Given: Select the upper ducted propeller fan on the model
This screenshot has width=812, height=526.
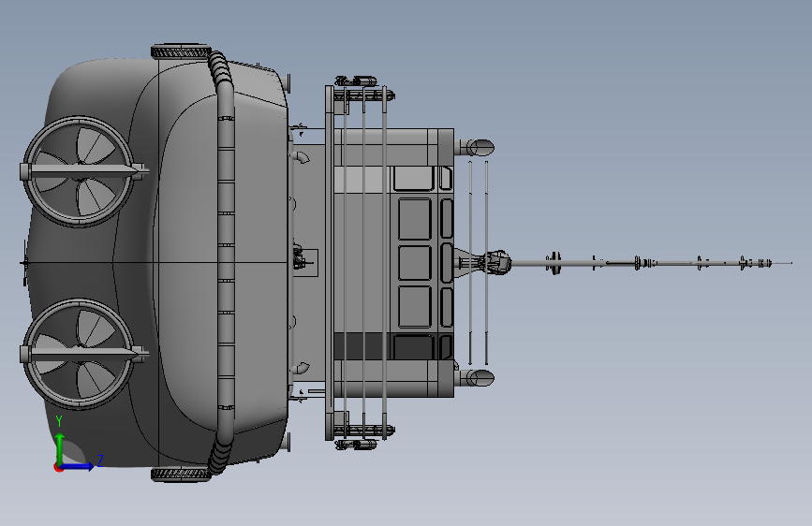Looking at the screenshot, I should click(78, 171).
